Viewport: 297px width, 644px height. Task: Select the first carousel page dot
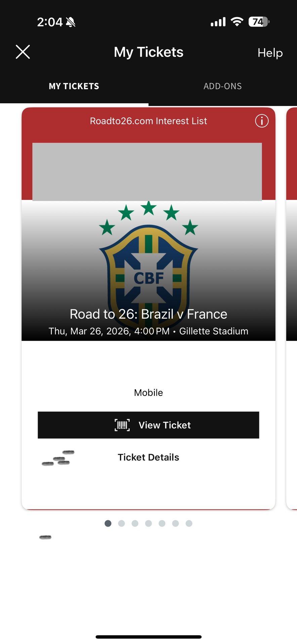coord(108,523)
